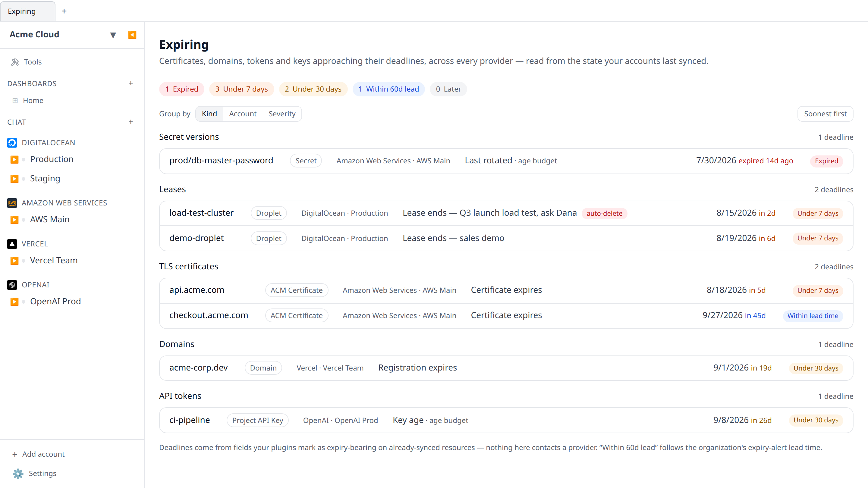Click the Secret type badge
868x488 pixels.
pyautogui.click(x=306, y=161)
